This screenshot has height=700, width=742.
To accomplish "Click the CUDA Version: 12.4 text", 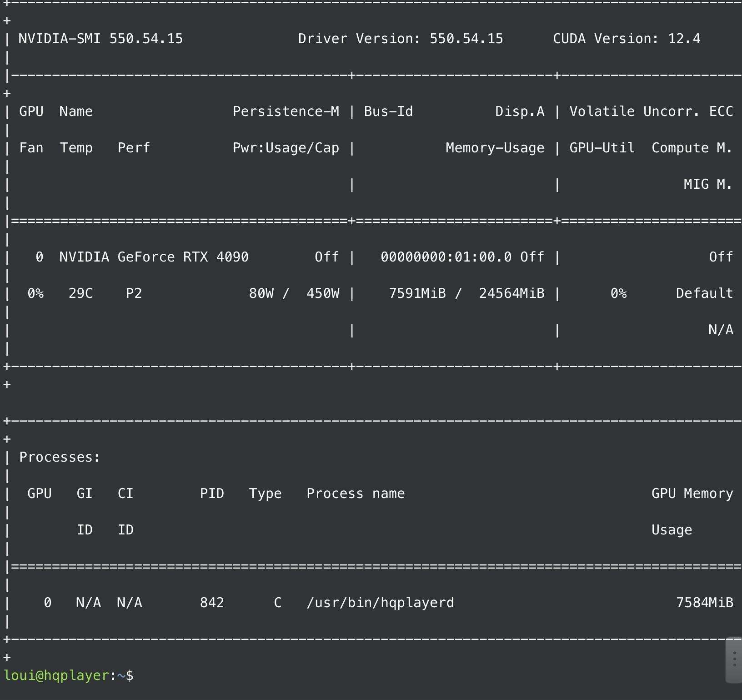I will coord(627,39).
